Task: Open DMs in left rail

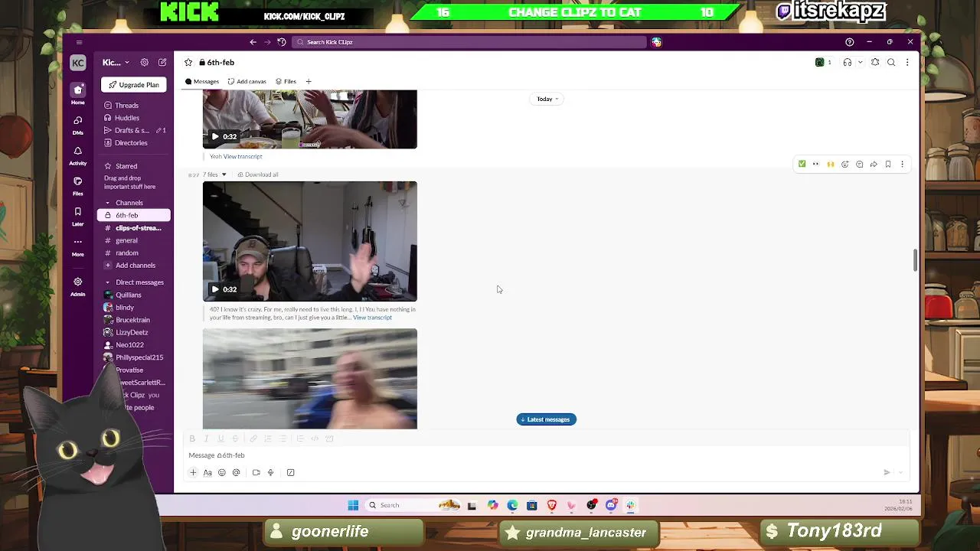Action: pyautogui.click(x=77, y=124)
